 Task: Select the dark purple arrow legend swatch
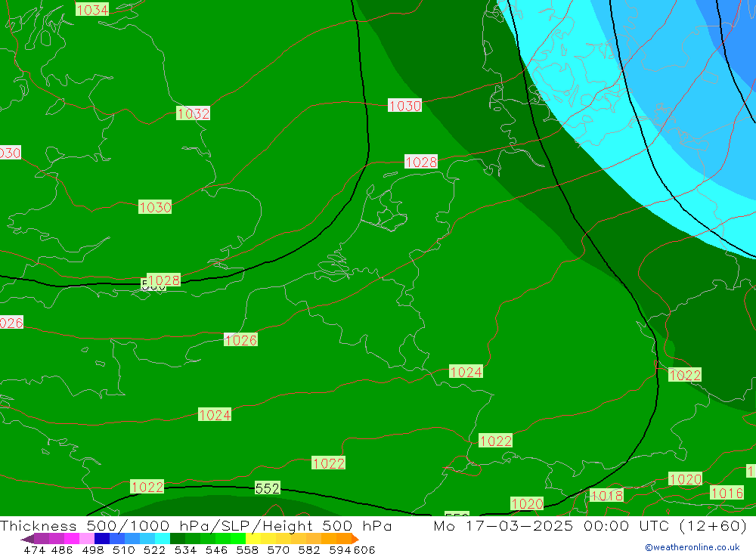[27, 539]
